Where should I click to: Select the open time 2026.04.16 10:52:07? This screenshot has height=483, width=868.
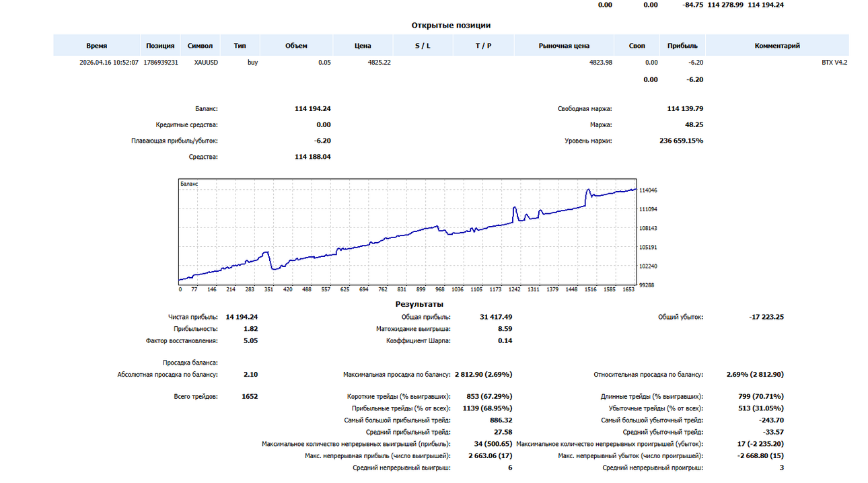[109, 62]
